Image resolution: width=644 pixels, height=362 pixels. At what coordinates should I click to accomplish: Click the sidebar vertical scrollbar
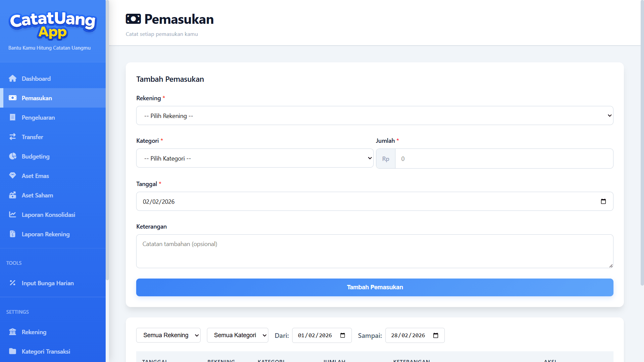pyautogui.click(x=107, y=141)
